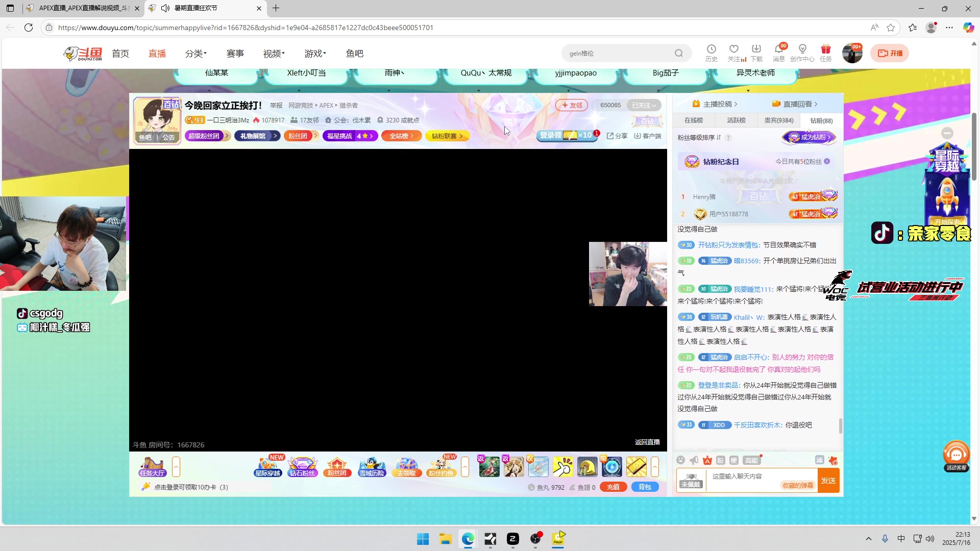980x551 pixels.
Task: Expand the 分类 category dropdown
Action: (195, 54)
